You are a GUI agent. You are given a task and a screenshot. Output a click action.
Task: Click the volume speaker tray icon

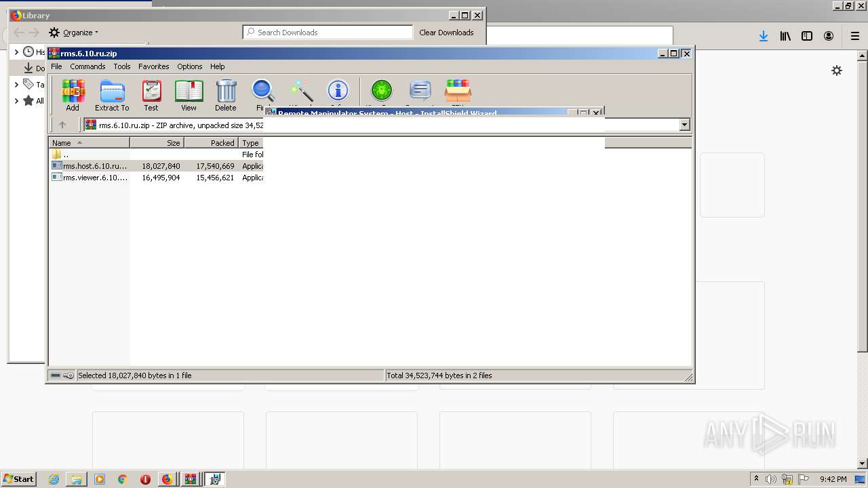771,479
